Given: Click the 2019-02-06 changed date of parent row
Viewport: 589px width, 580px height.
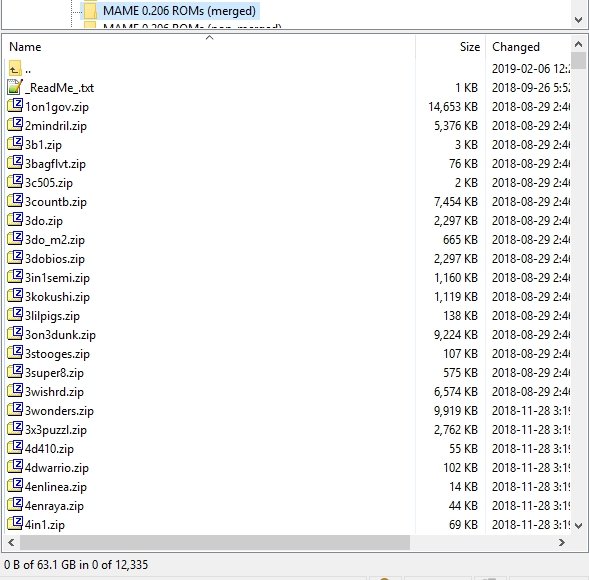Looking at the screenshot, I should (531, 69).
